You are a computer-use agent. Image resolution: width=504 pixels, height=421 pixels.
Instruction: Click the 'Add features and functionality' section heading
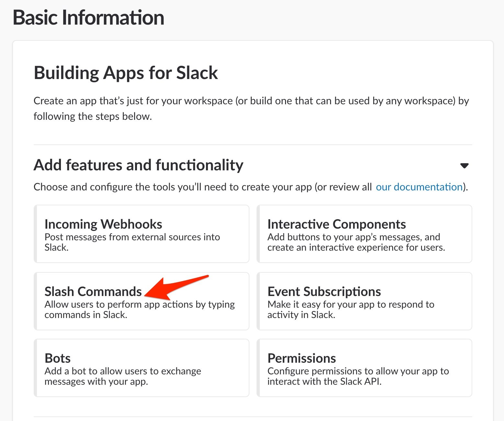tap(138, 165)
